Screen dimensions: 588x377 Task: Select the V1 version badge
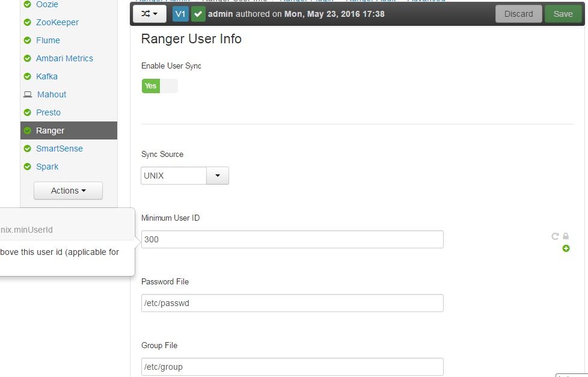coord(180,14)
